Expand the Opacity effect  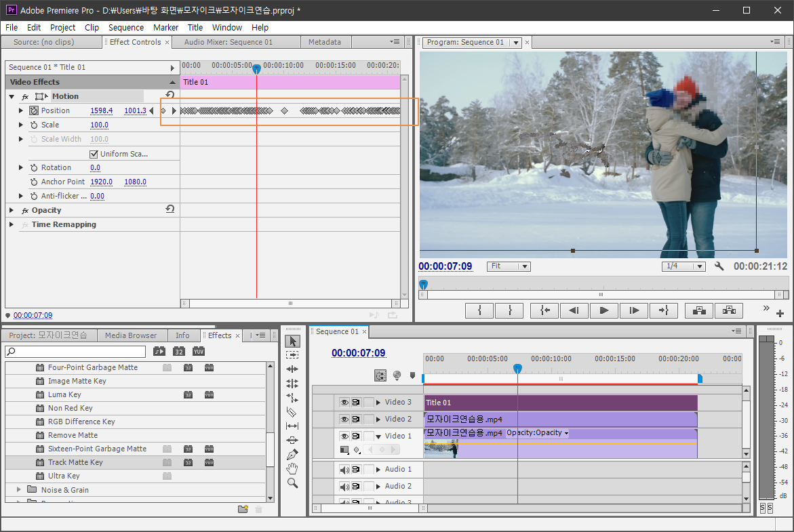click(12, 210)
